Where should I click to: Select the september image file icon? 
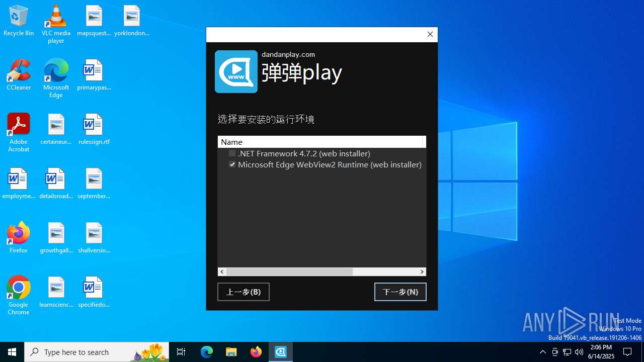pos(94,184)
